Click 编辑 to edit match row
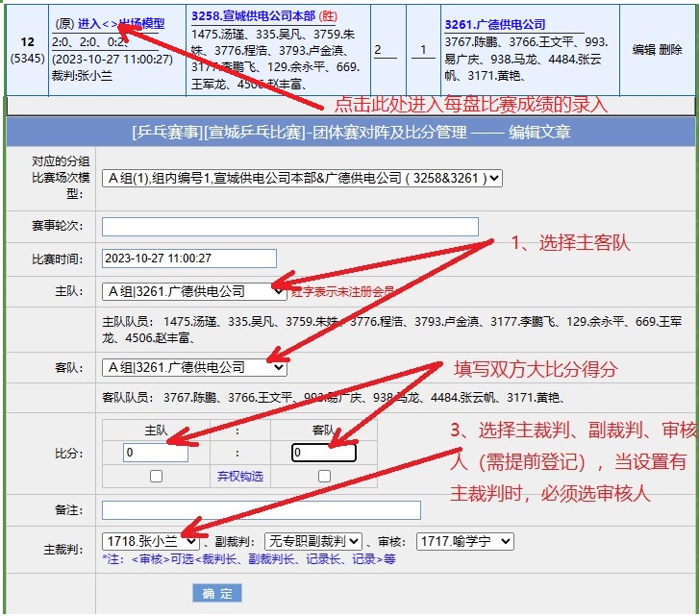 pos(643,49)
